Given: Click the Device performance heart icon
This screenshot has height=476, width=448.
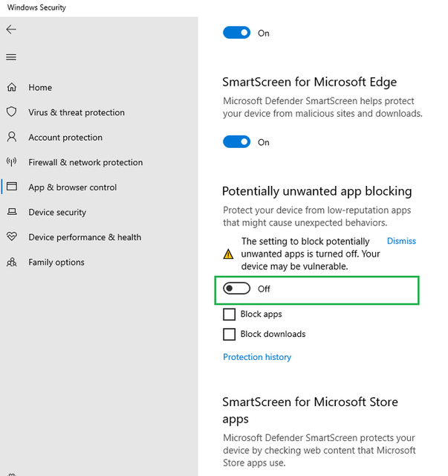Looking at the screenshot, I should click(12, 237).
